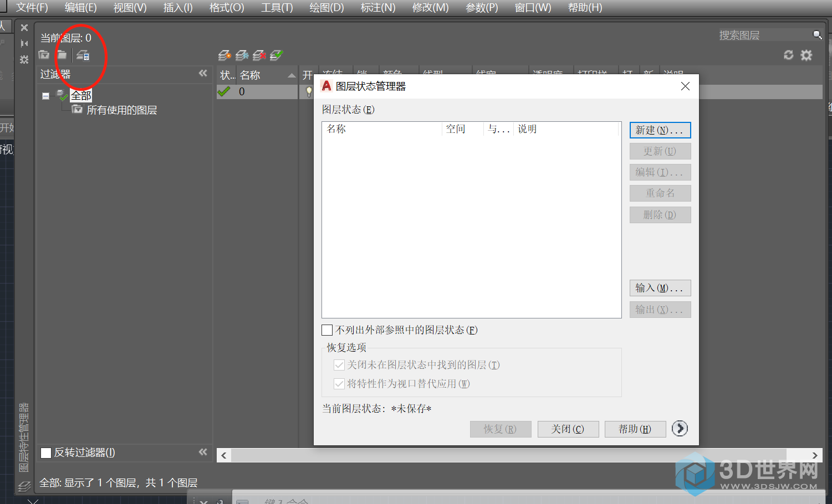Click the New Property Filter icon
This screenshot has height=504, width=832.
click(x=44, y=55)
